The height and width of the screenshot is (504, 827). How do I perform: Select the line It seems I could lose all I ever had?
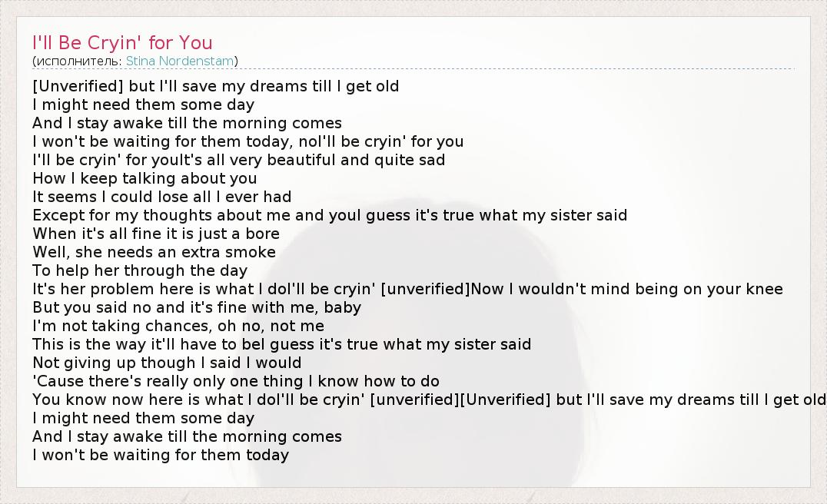(x=161, y=197)
